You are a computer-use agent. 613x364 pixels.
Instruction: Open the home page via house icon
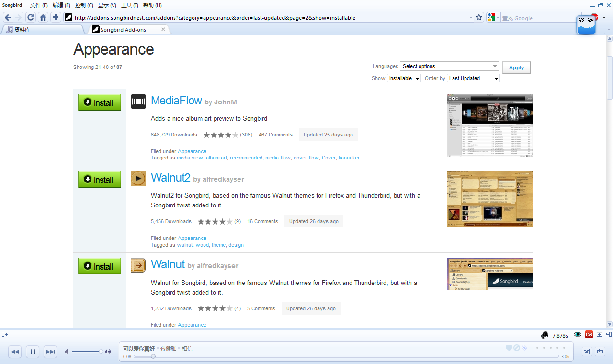[43, 17]
